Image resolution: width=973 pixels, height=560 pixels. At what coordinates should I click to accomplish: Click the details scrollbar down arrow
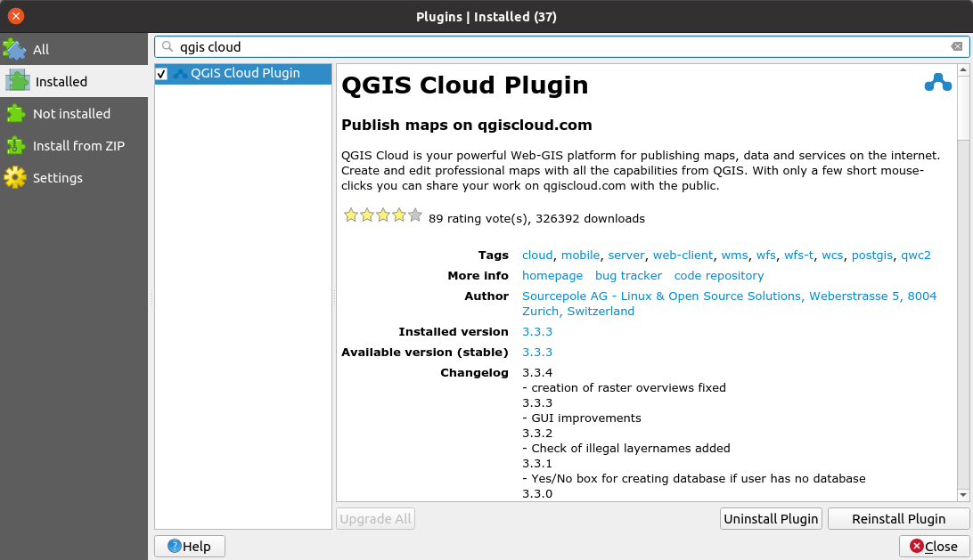(963, 495)
